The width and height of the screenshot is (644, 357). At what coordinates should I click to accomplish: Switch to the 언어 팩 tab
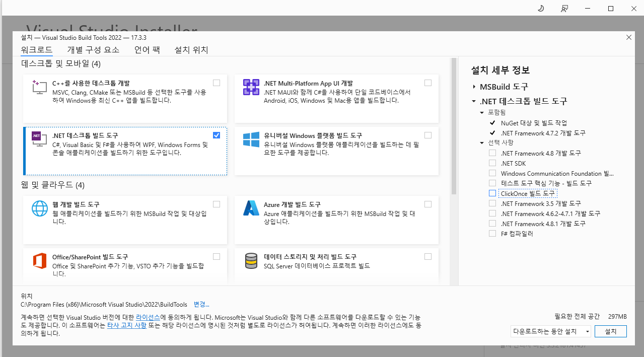[x=147, y=50]
